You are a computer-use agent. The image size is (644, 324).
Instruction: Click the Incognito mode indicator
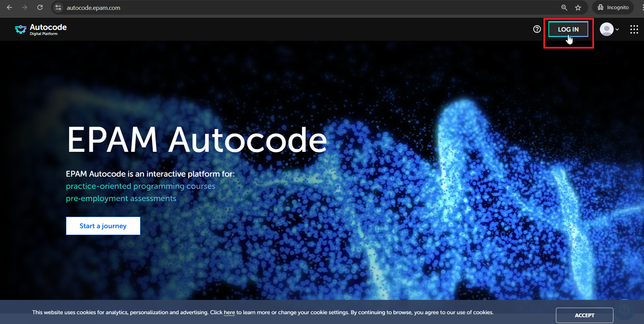613,7
